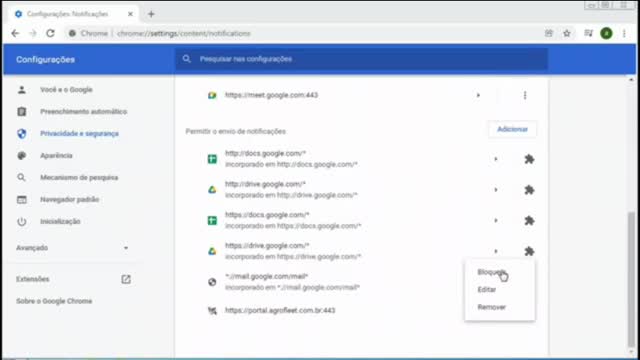Open Sobre o Google Chrome

tap(54, 301)
